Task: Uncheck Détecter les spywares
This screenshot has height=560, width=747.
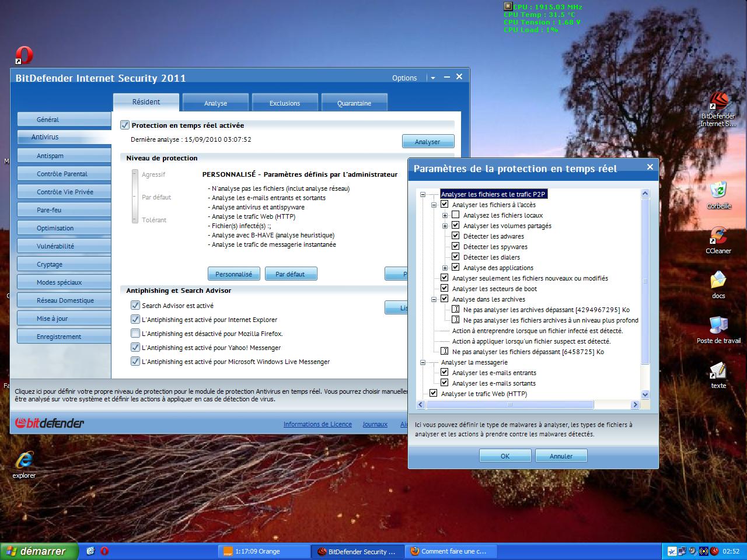Action: coord(456,247)
